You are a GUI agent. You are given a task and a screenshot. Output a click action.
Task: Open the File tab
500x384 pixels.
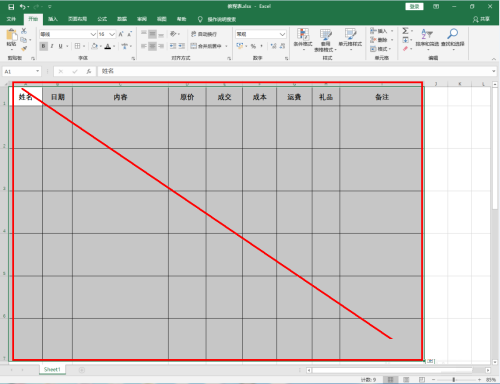pos(11,19)
